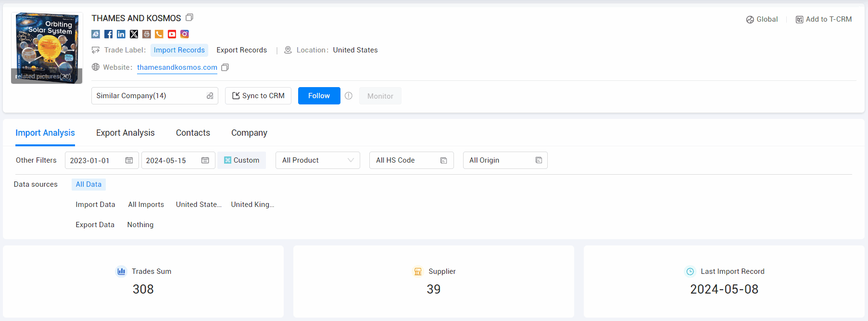This screenshot has width=868, height=321.
Task: Click the All HS Code selector icon
Action: 444,160
